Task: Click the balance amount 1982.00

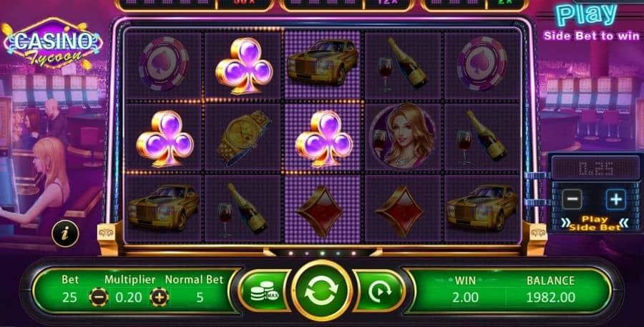Action: (550, 298)
